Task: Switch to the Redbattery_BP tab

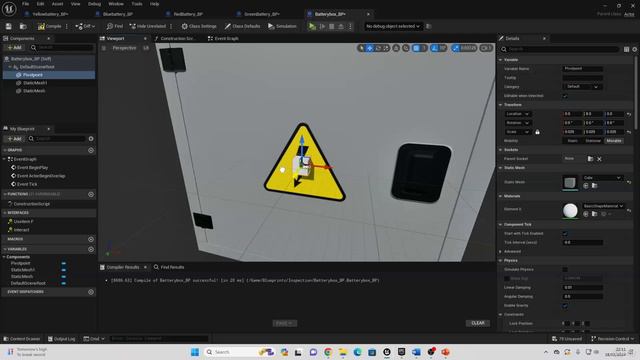Action: tap(188, 14)
